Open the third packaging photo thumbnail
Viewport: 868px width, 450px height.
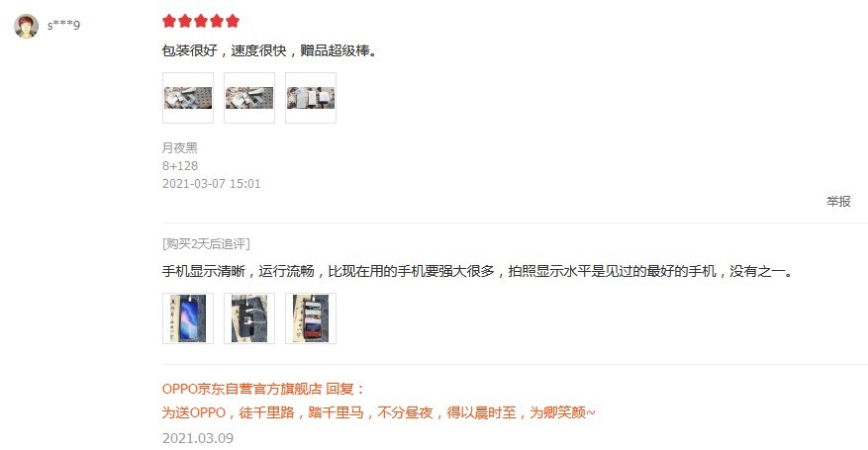pos(311,98)
